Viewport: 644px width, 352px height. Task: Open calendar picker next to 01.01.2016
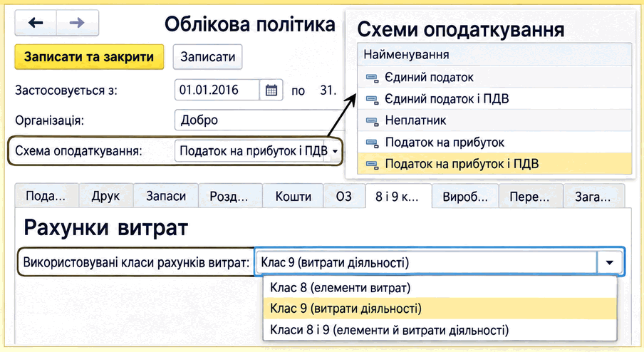271,90
